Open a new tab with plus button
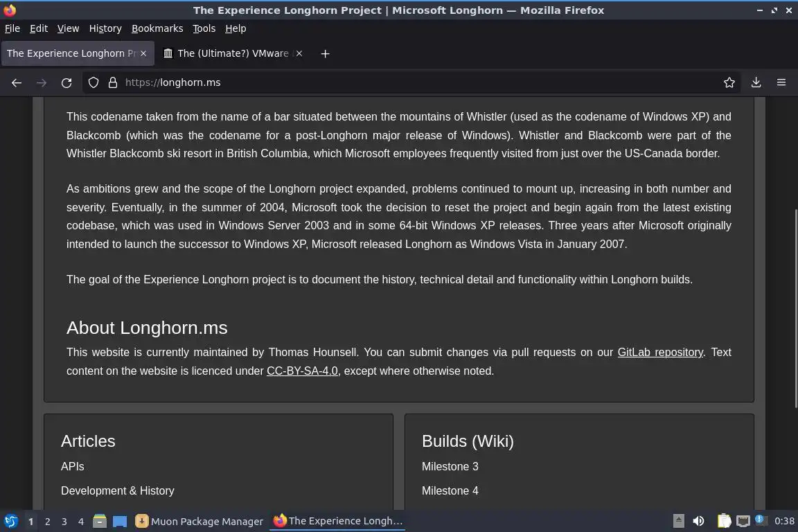 325,53
